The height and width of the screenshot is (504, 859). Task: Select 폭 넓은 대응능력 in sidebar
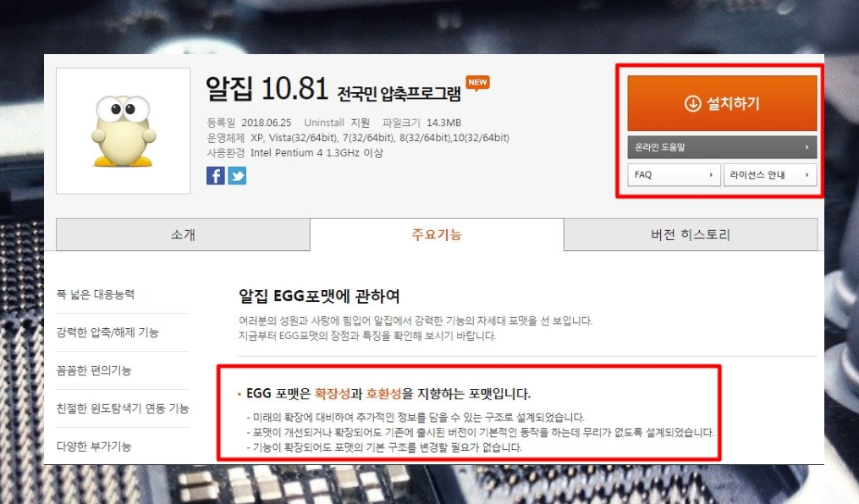point(96,294)
